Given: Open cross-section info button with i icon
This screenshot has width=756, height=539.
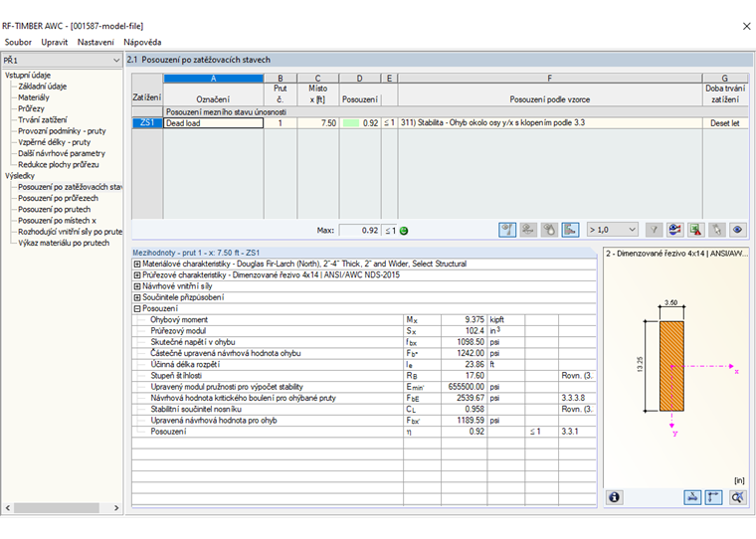Looking at the screenshot, I should [x=614, y=496].
